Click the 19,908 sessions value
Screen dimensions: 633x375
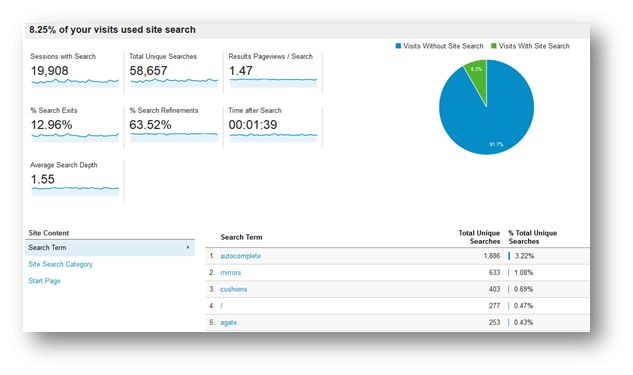(x=50, y=71)
